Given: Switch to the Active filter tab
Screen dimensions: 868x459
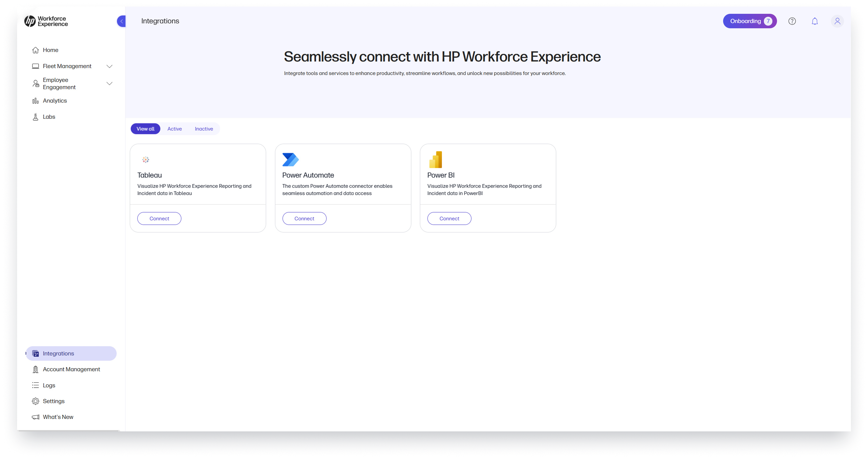Looking at the screenshot, I should pyautogui.click(x=174, y=128).
